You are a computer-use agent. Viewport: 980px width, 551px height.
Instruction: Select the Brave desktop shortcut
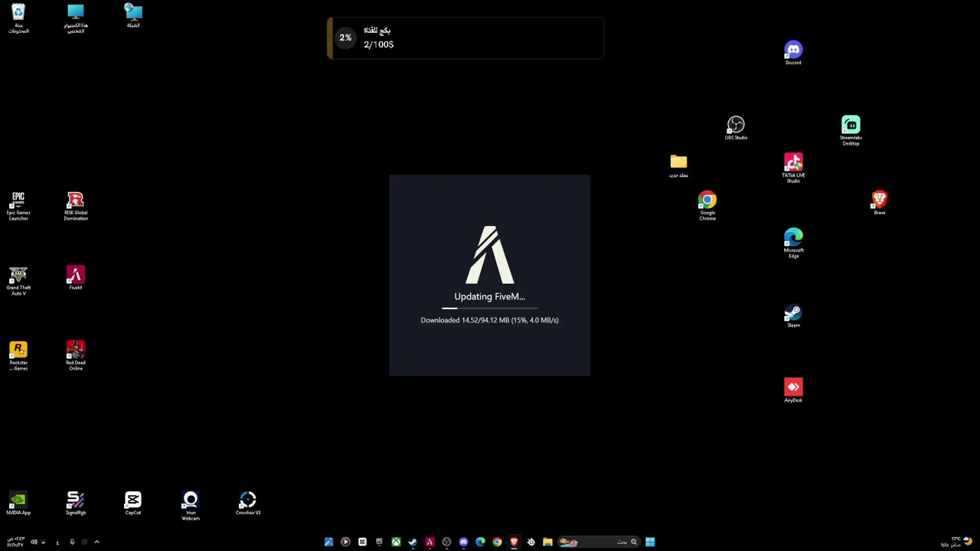[x=879, y=204]
